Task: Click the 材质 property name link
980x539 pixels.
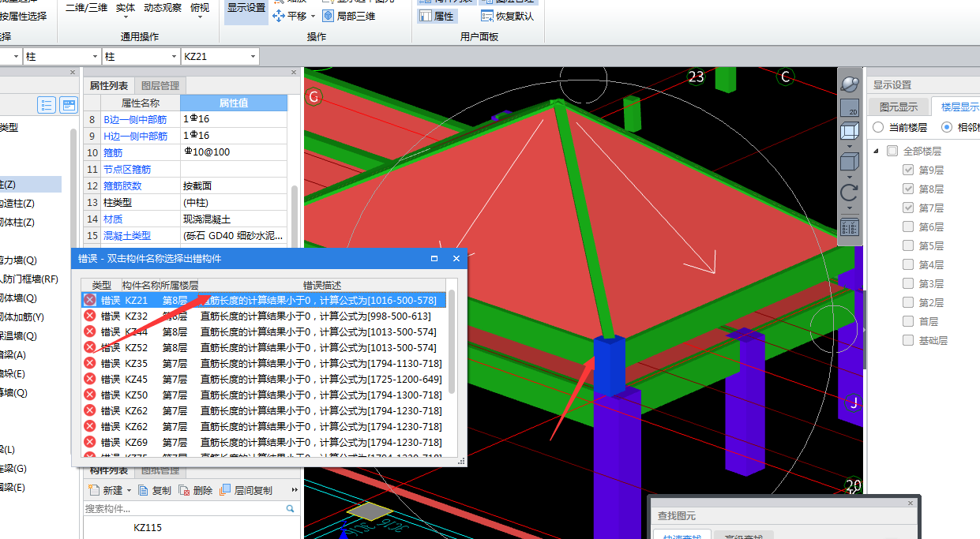Action: tap(113, 219)
